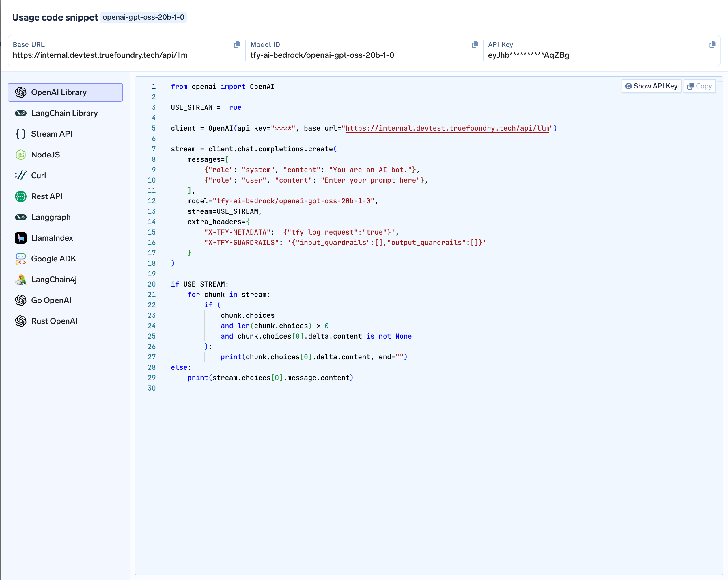The height and width of the screenshot is (580, 728).
Task: Click the Stream API braces icon
Action: (20, 134)
